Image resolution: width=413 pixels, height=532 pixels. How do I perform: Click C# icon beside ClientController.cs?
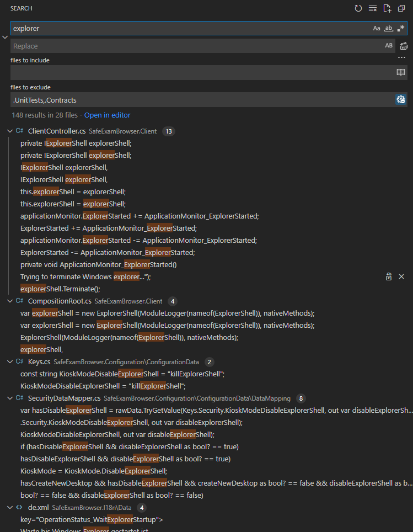click(20, 131)
